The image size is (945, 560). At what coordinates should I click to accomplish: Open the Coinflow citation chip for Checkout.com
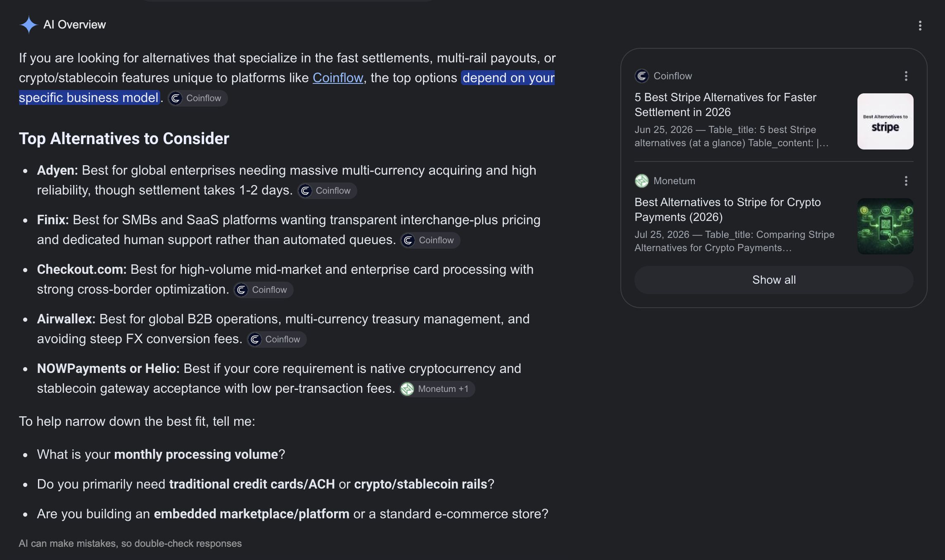[264, 290]
